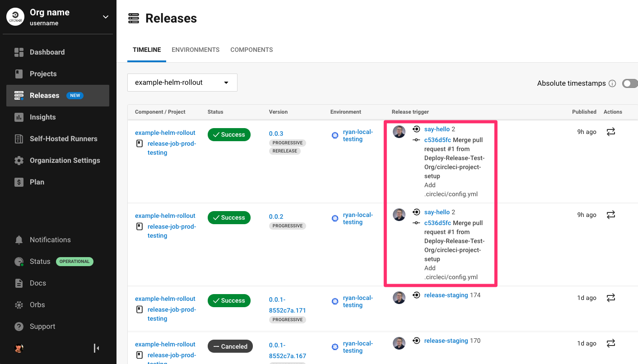Click the PROGRESSIVE tag under version 0.0.2
Screen dimensions: 638x364
tap(288, 226)
